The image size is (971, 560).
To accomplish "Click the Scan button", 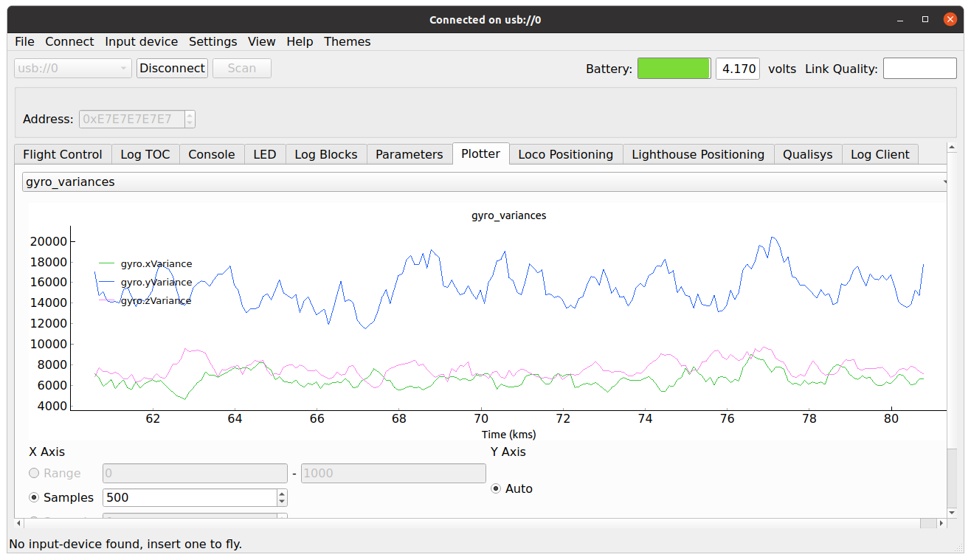I will pyautogui.click(x=241, y=69).
